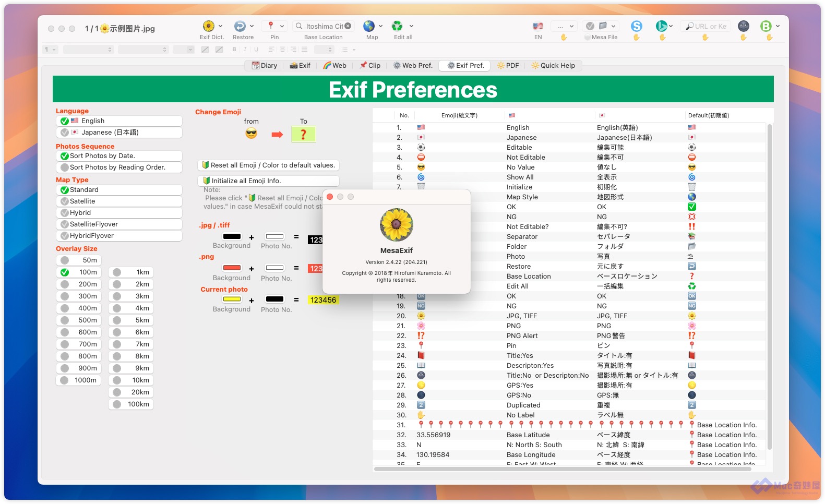Choose Sort Photos by Reading Order
825x504 pixels.
pos(119,167)
